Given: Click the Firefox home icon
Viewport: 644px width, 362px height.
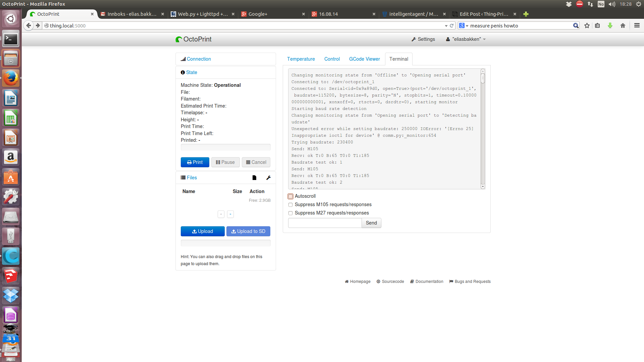Looking at the screenshot, I should pos(623,26).
